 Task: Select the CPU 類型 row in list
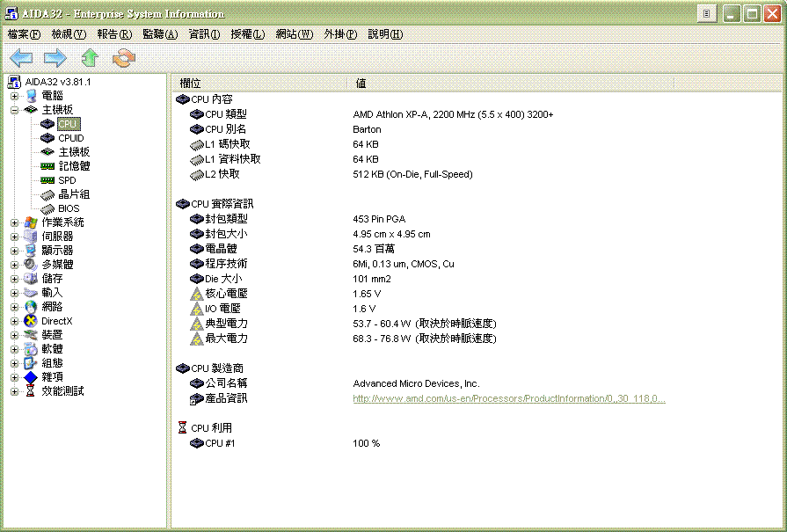point(225,114)
